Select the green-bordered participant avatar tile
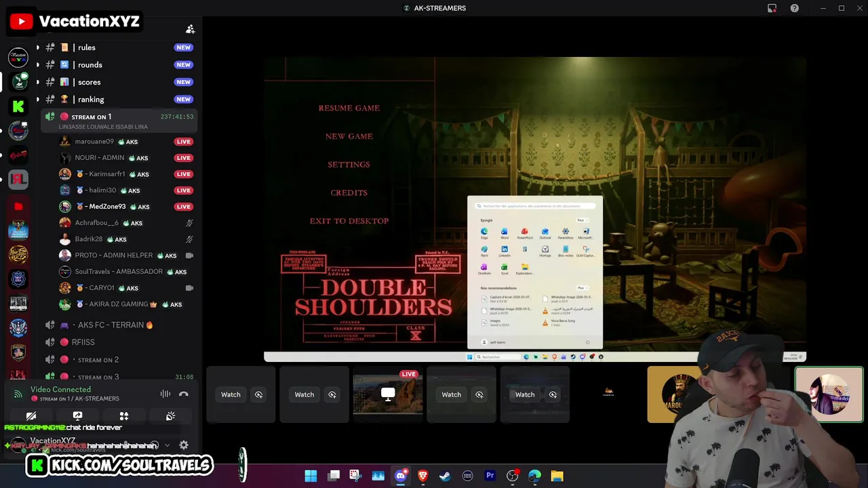This screenshot has width=868, height=488. 829,394
